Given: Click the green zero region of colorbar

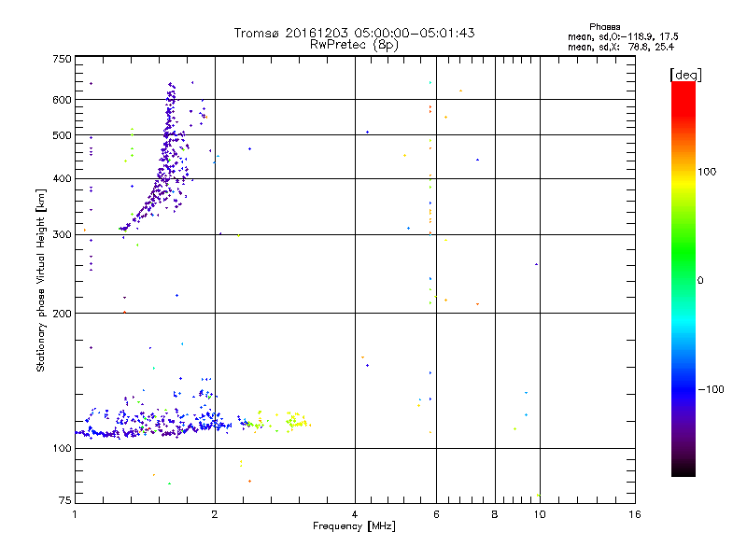Looking at the screenshot, I should pyautogui.click(x=684, y=280).
